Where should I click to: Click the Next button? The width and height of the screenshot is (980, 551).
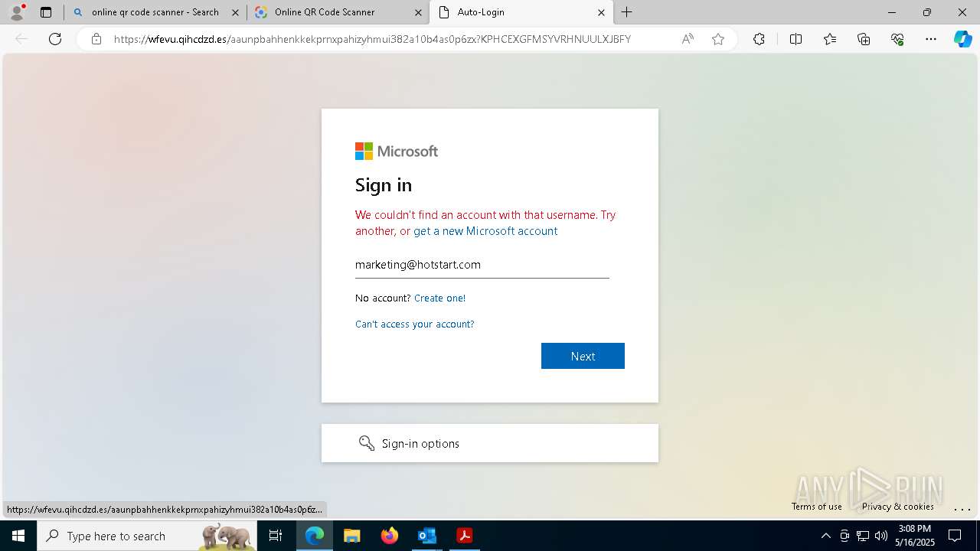pyautogui.click(x=583, y=356)
